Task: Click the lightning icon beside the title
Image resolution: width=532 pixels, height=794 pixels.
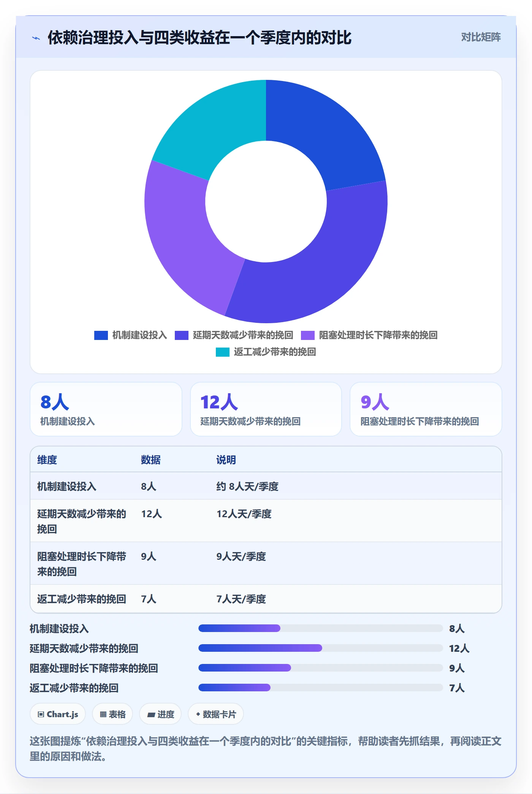Action: coord(36,38)
